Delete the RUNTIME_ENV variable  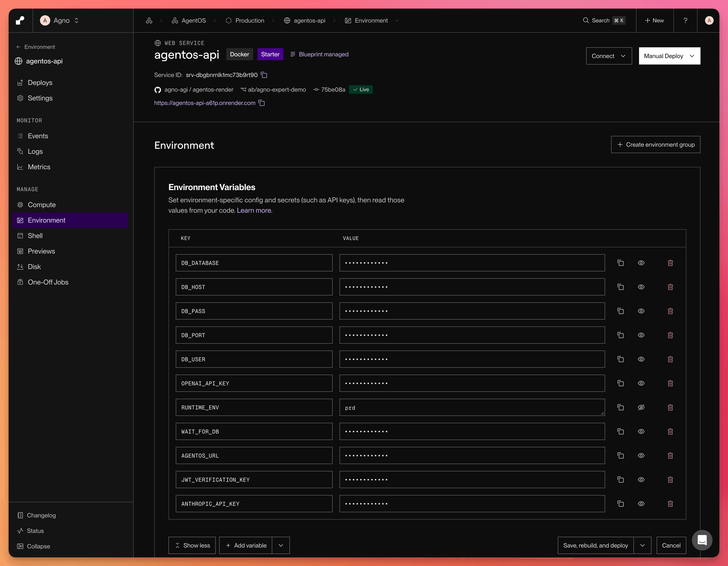pos(670,407)
